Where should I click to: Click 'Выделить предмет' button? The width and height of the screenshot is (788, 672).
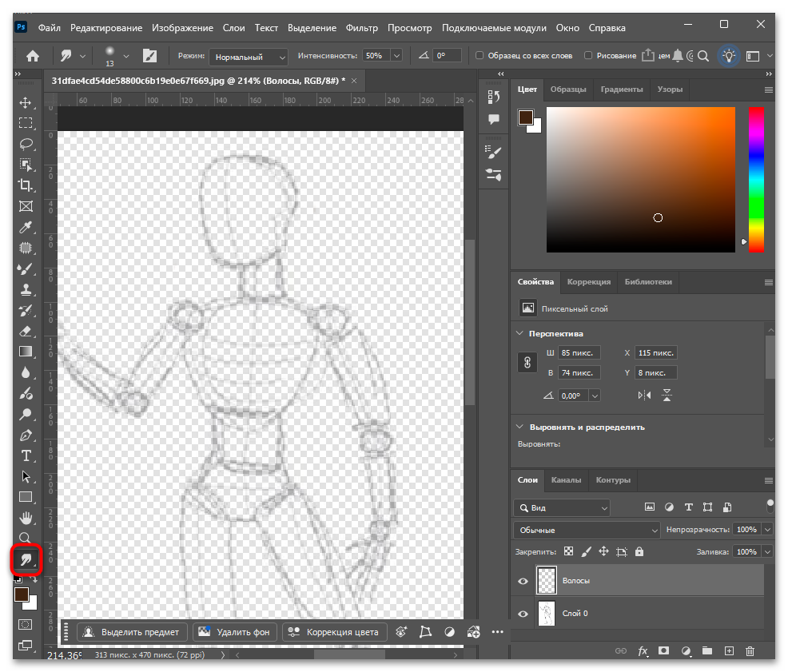(132, 632)
